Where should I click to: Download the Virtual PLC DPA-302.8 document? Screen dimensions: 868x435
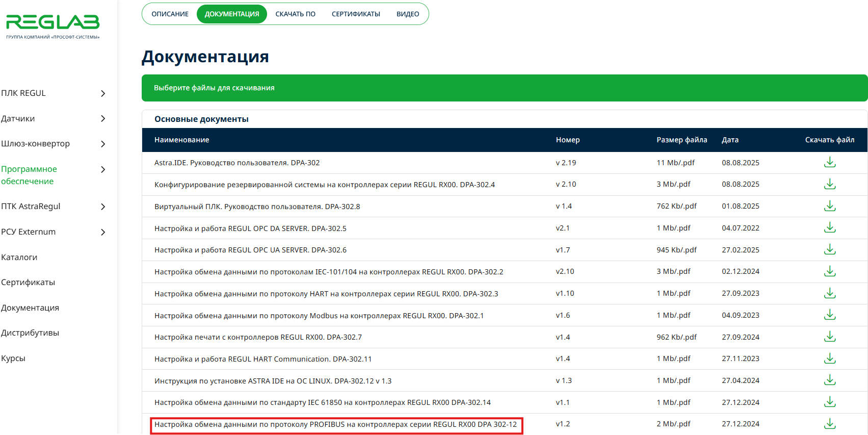click(x=829, y=206)
